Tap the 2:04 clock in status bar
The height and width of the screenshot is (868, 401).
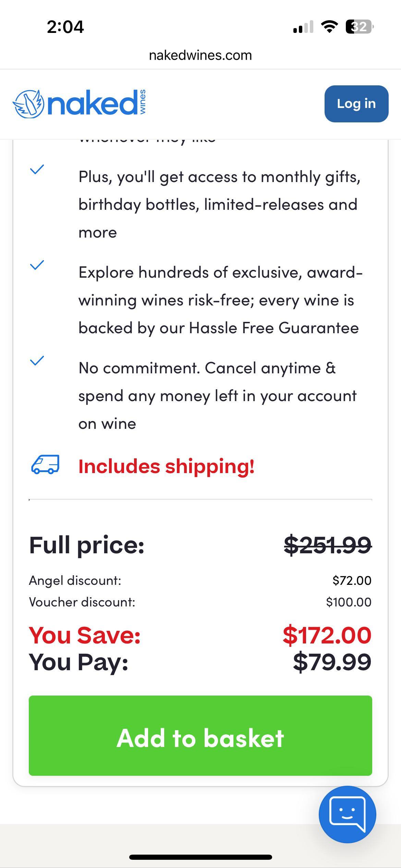[x=65, y=27]
